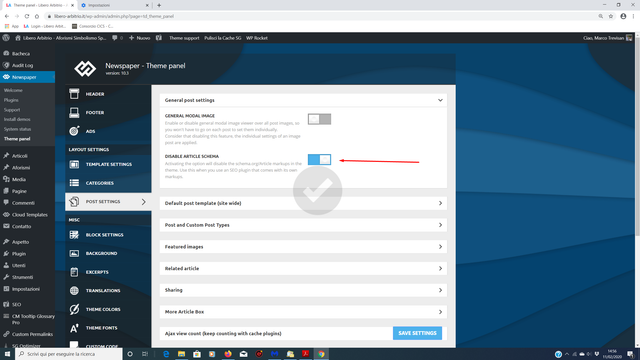Click the Newspaper theme logo
640x360 pixels.
(x=85, y=68)
